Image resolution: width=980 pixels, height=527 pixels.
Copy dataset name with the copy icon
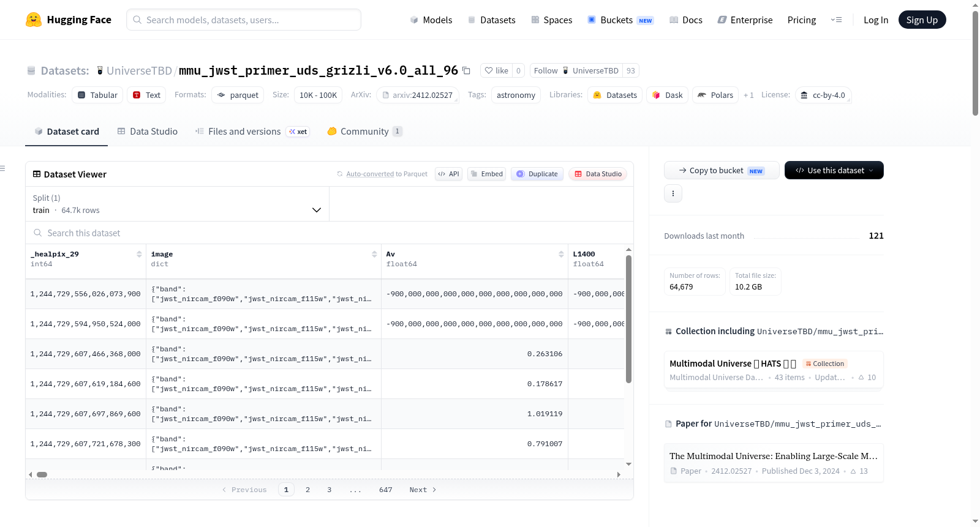[x=466, y=70]
